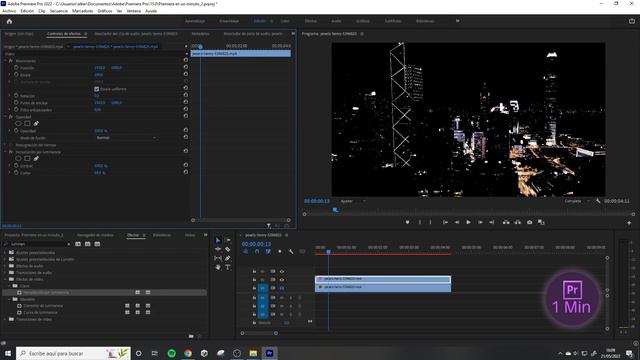Export a frame with the camera icon
This screenshot has height=360, width=640.
pos(529,222)
